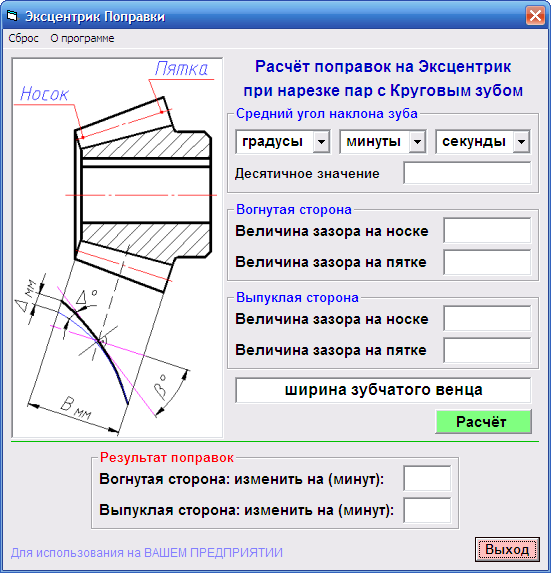Click concave side зазор на носке field
This screenshot has height=573, width=551.
click(487, 230)
